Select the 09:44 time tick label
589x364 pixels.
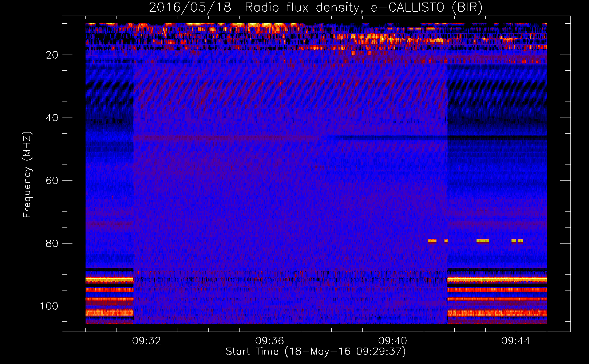point(515,341)
